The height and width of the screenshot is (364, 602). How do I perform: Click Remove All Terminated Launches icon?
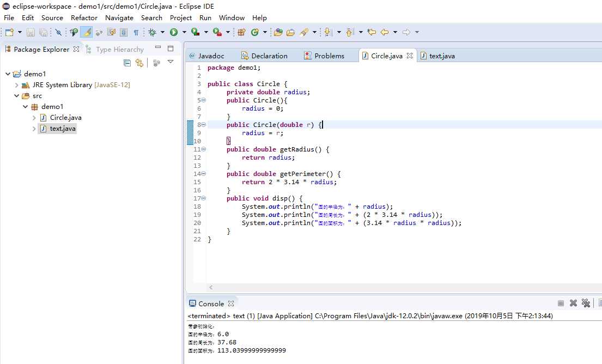point(586,303)
